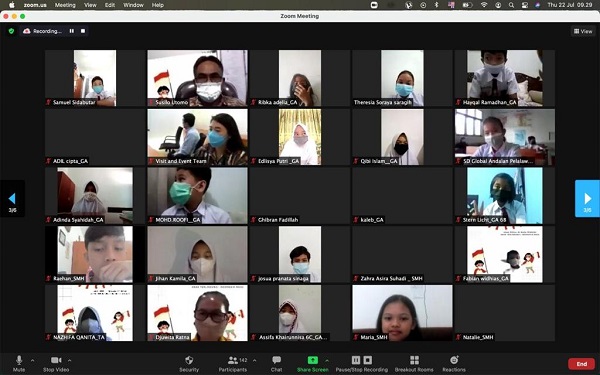Click the Wi-Fi status icon

click(484, 5)
